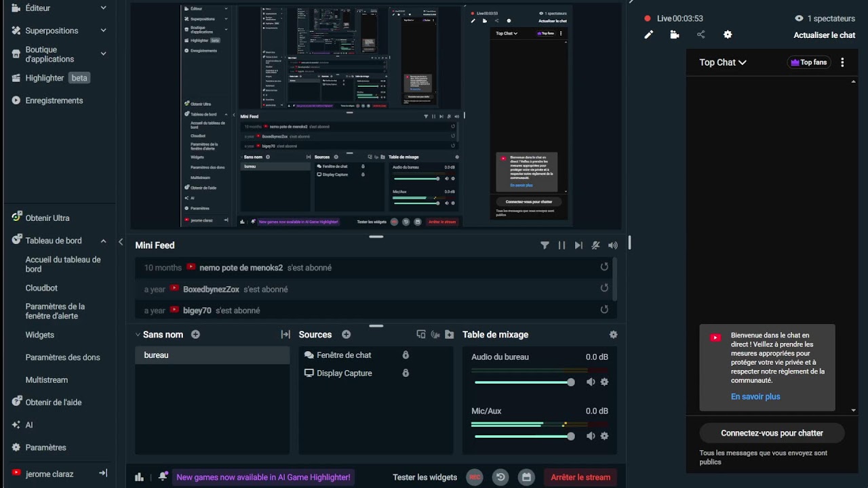
Task: Collapse the left sidebar with the arrow
Action: 121,242
